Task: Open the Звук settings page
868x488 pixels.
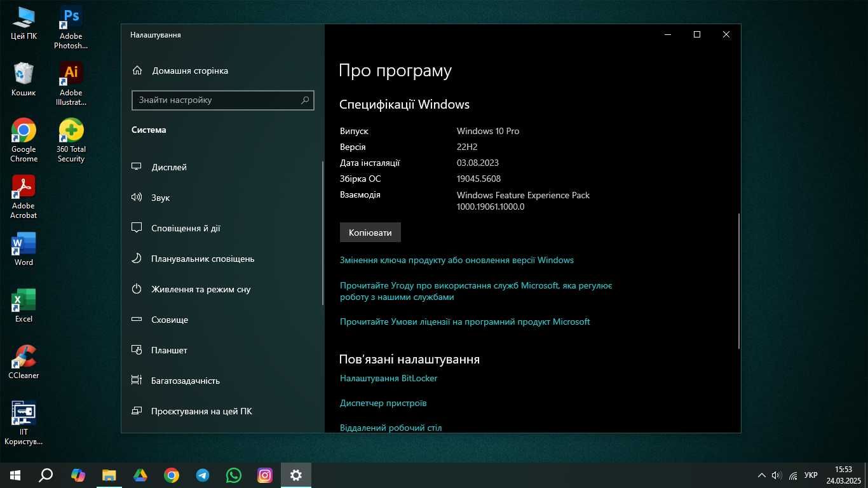Action: [222, 198]
